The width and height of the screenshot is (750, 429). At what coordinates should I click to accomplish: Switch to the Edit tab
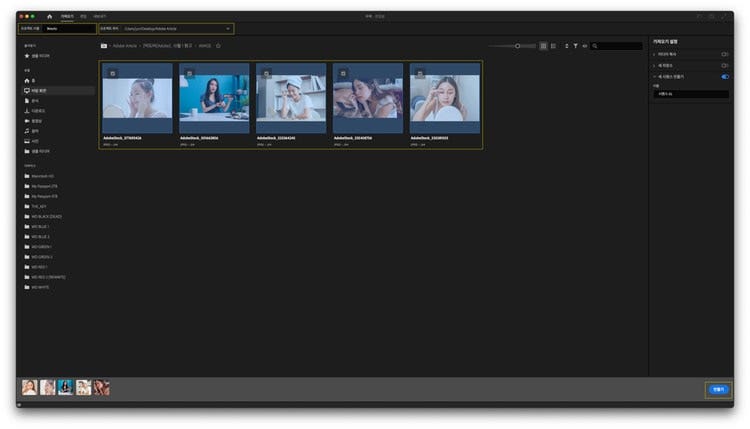tap(83, 16)
